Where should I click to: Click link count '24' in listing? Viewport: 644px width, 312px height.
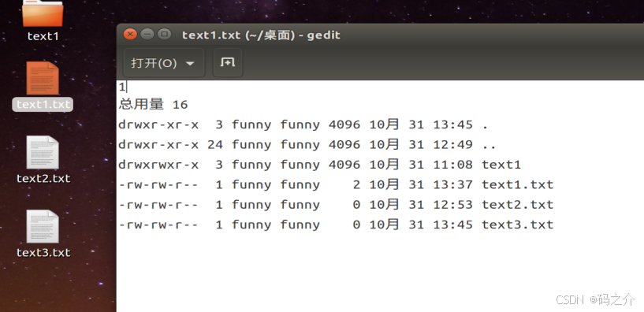[215, 145]
